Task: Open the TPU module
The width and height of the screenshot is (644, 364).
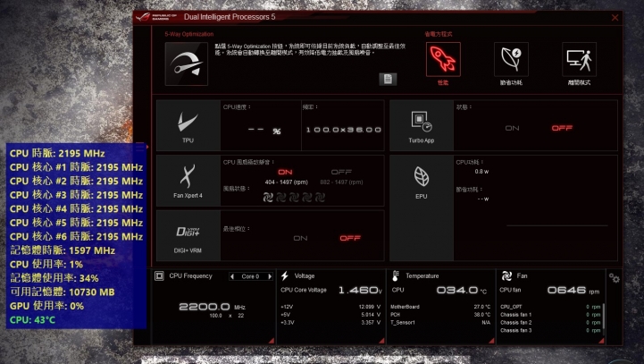Action: [188, 125]
